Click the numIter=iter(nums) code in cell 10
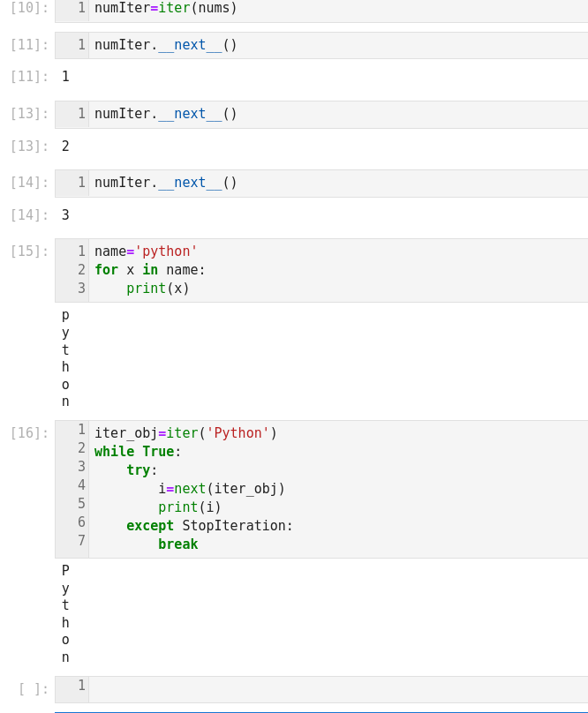The image size is (588, 713). click(x=166, y=8)
